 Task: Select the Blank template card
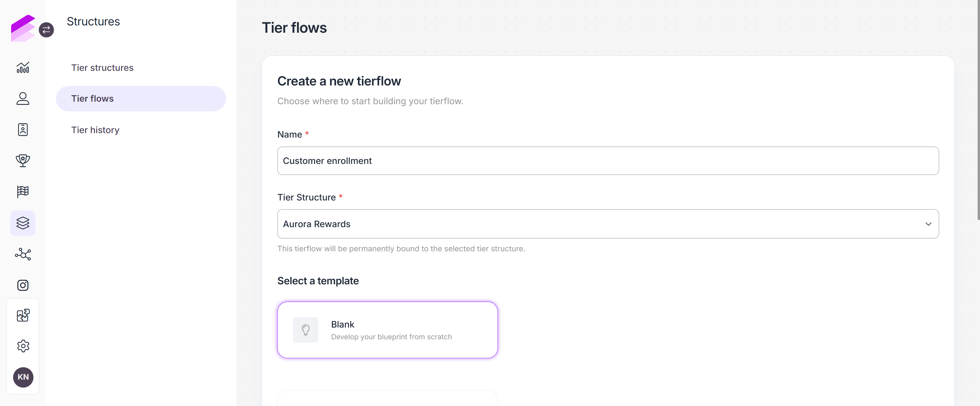coord(387,330)
